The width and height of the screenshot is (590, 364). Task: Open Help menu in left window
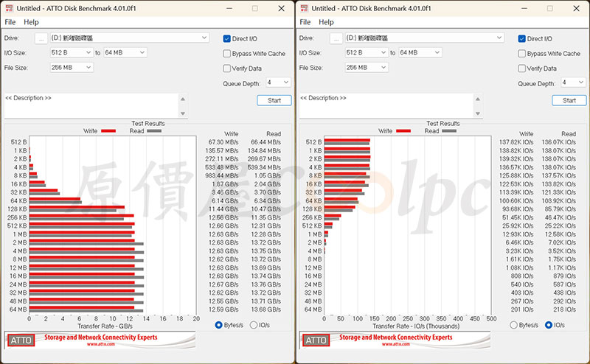[x=31, y=22]
